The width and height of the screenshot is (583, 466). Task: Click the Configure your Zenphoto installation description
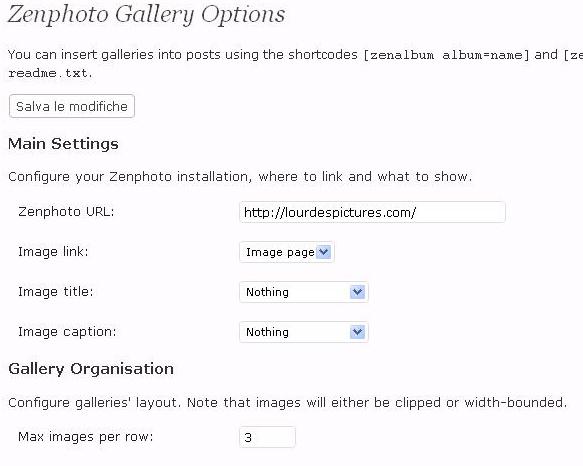tap(240, 176)
